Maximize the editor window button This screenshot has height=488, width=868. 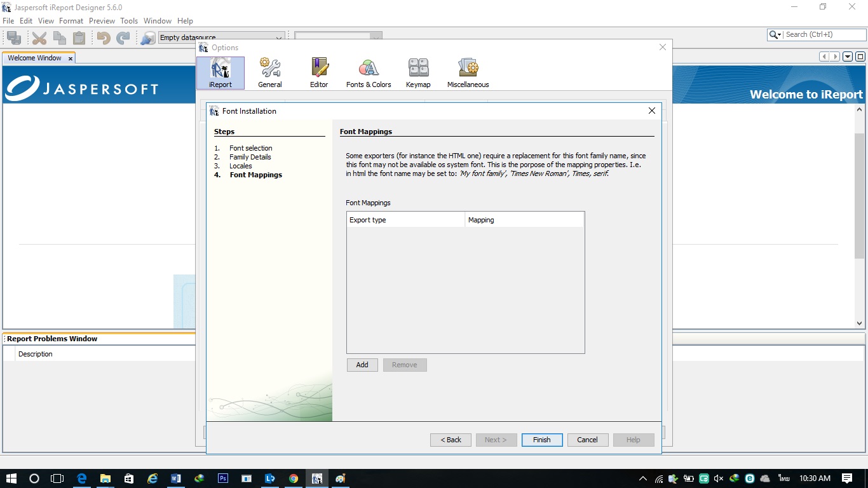pos(860,57)
